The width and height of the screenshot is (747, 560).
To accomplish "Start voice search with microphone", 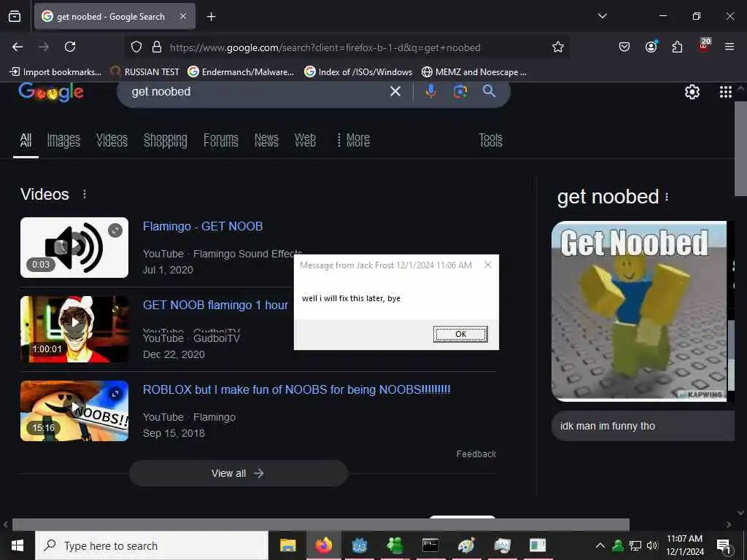I will pos(430,91).
